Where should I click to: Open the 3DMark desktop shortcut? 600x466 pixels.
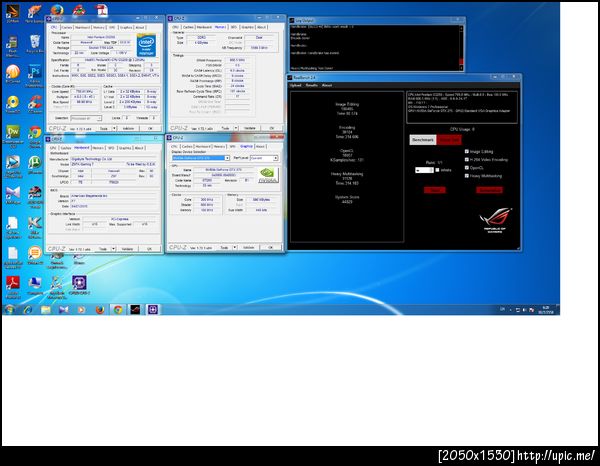pos(13,13)
